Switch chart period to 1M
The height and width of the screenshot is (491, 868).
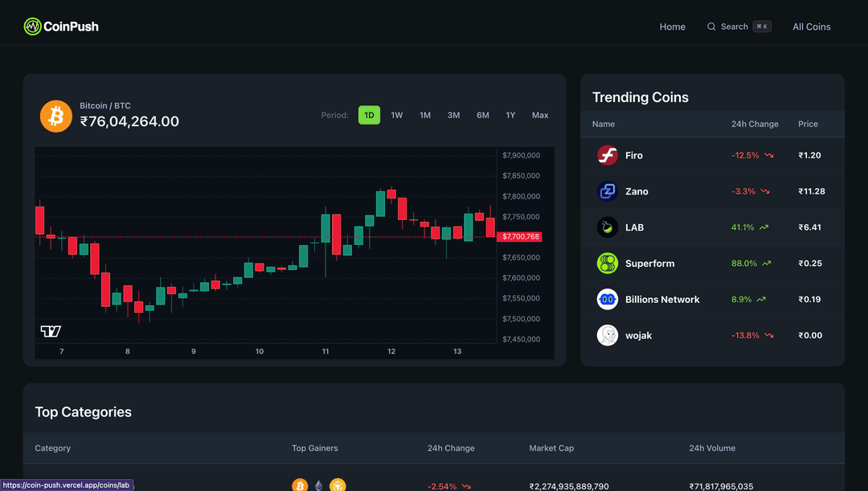pyautogui.click(x=425, y=115)
